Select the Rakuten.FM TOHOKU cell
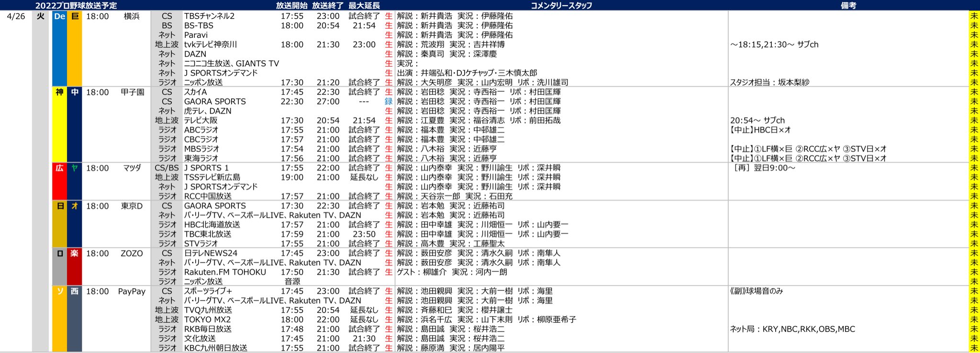 click(x=225, y=272)
